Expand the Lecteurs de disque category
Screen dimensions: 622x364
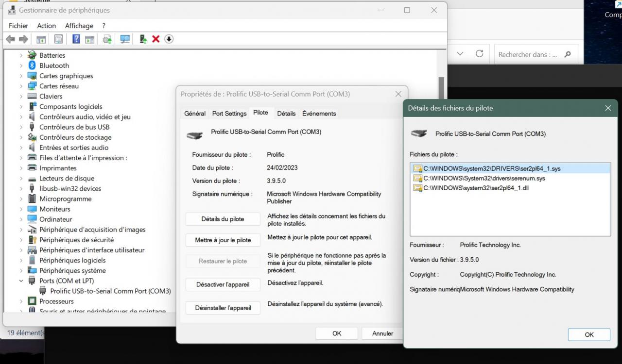[21, 178]
